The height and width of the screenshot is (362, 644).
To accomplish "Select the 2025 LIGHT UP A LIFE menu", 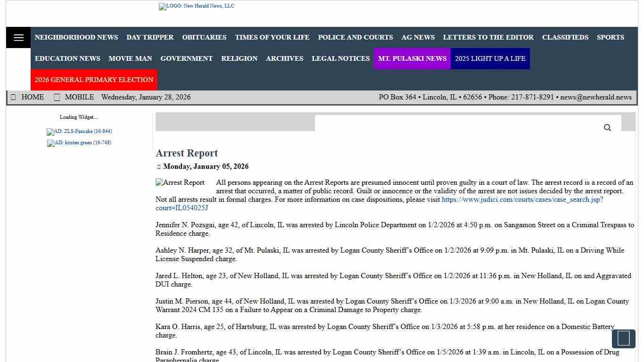I will [x=490, y=58].
